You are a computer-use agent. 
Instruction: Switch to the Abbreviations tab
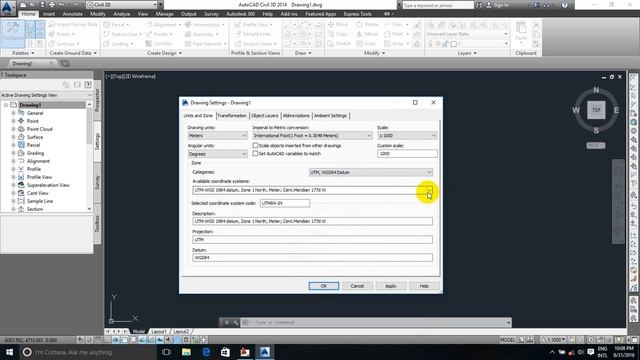pyautogui.click(x=296, y=116)
